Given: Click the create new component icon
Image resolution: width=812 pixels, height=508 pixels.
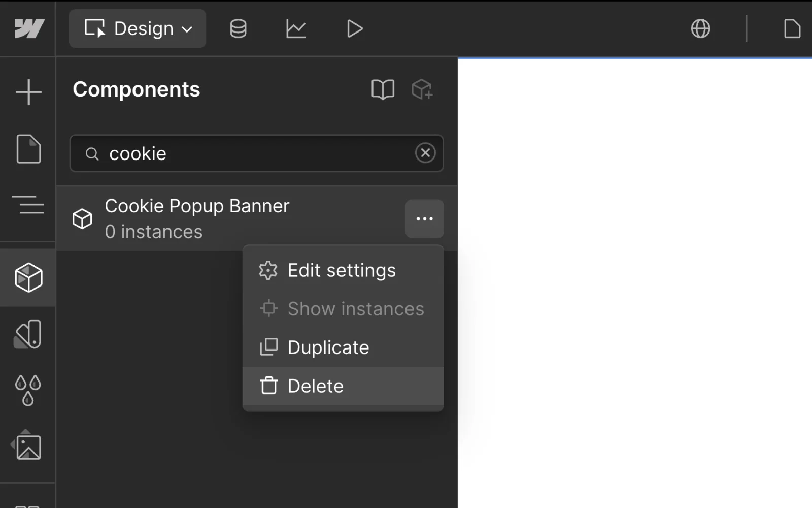Looking at the screenshot, I should coord(422,90).
